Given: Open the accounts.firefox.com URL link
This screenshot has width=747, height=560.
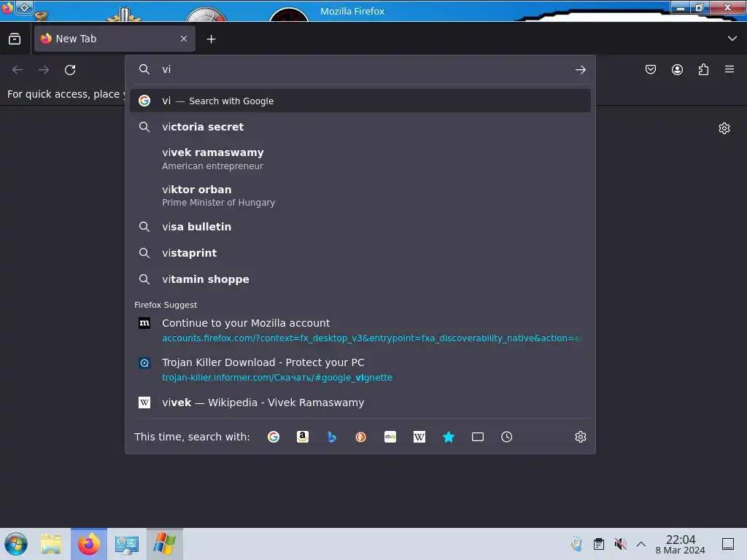Looking at the screenshot, I should coord(371,338).
